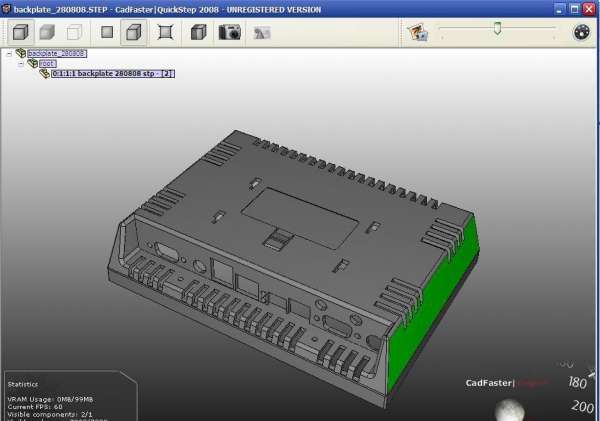
Task: Adjust the toolbar slider handle
Action: [x=497, y=29]
